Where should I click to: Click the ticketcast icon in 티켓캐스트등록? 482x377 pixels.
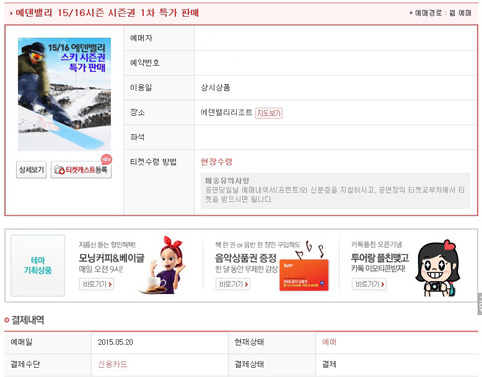(59, 170)
